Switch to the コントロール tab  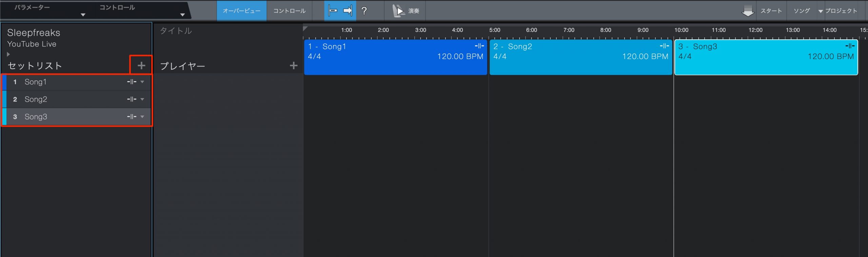(289, 11)
